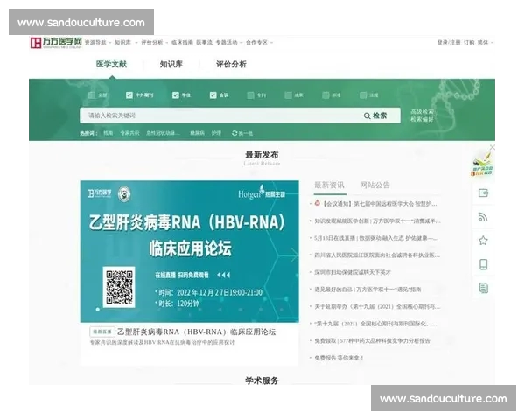Screen dimensions: 525x420
Task: Check the 专利 checkbox
Action: [x=250, y=95]
